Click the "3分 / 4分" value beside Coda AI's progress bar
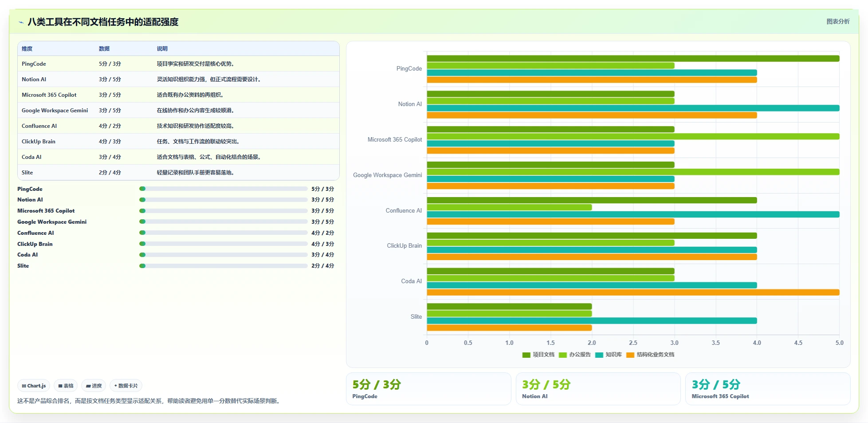The height and width of the screenshot is (423, 868). pyautogui.click(x=323, y=255)
